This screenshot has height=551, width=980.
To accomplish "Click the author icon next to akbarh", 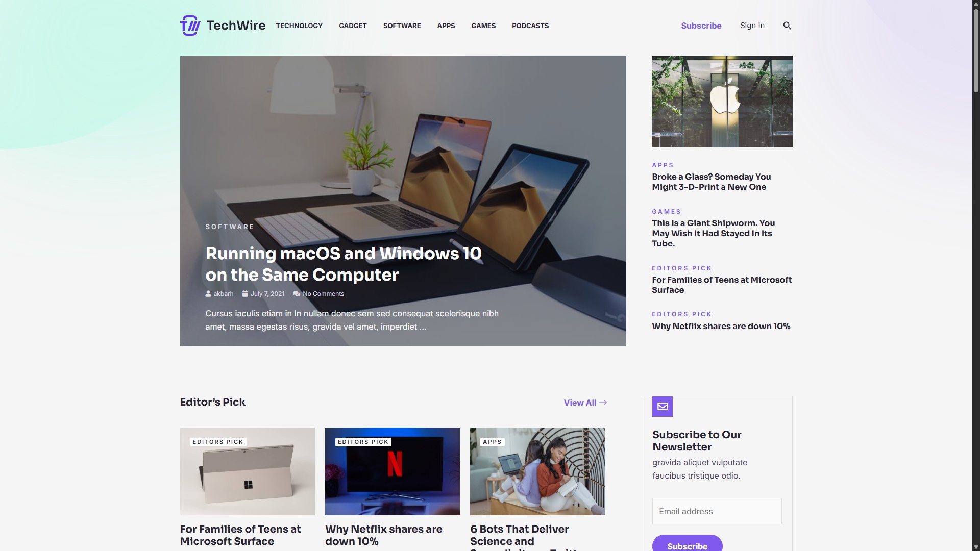I will pos(208,294).
